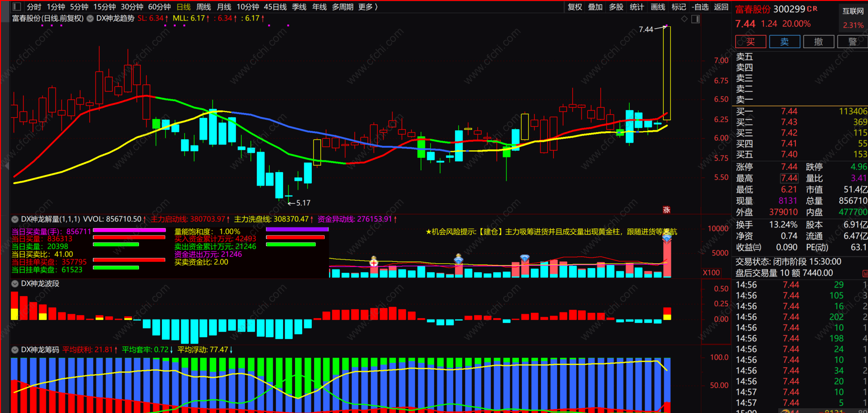Click the 标记 mark button
The height and width of the screenshot is (413, 868).
click(x=678, y=7)
